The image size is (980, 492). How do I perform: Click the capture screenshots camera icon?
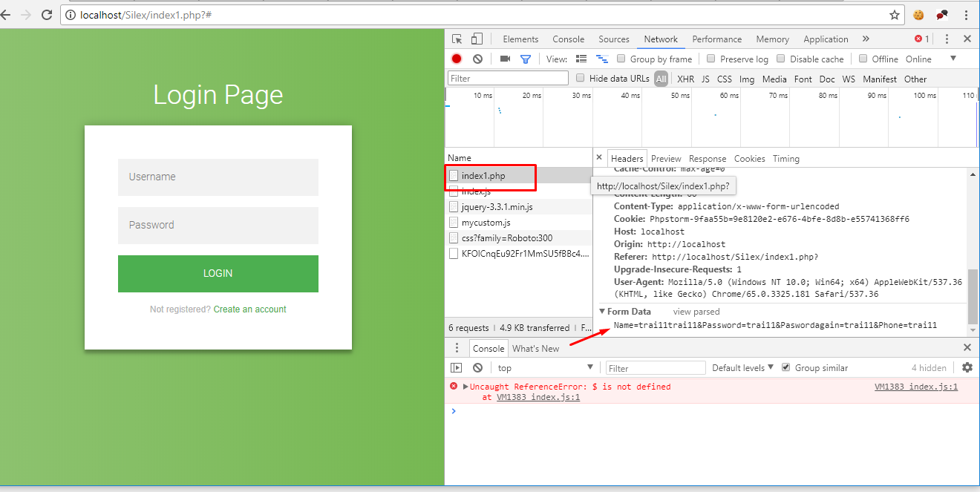pos(505,59)
